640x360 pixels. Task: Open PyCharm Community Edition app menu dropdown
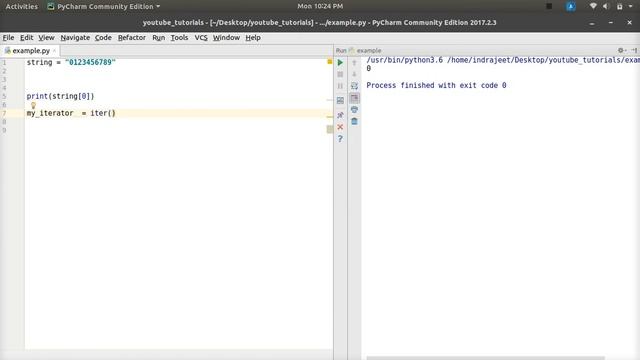pyautogui.click(x=104, y=7)
